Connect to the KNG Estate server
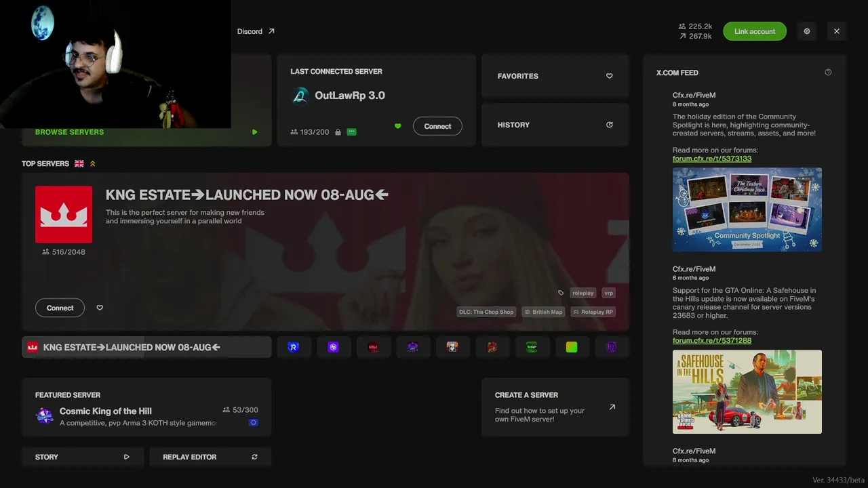 60,308
